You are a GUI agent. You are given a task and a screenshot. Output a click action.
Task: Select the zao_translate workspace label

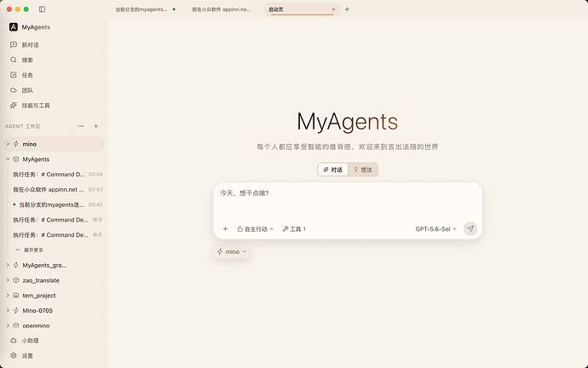[41, 280]
